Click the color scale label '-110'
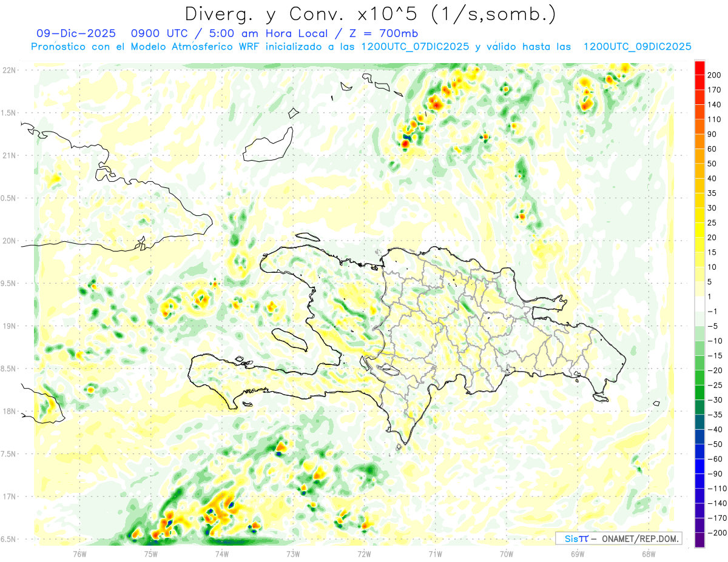728x562 pixels. pyautogui.click(x=717, y=489)
